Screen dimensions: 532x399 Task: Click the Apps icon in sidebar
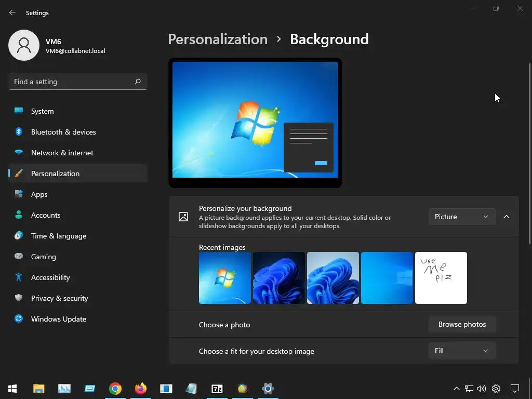pos(19,194)
